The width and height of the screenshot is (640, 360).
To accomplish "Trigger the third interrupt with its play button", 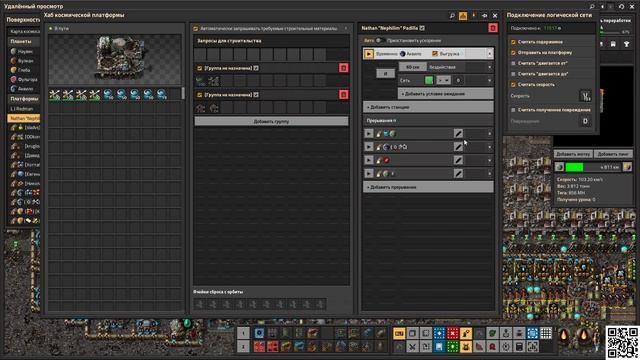I will pyautogui.click(x=369, y=160).
